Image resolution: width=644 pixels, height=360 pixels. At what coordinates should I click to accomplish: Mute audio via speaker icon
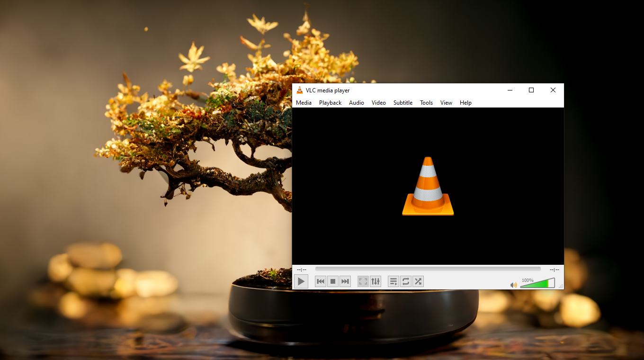pos(514,285)
